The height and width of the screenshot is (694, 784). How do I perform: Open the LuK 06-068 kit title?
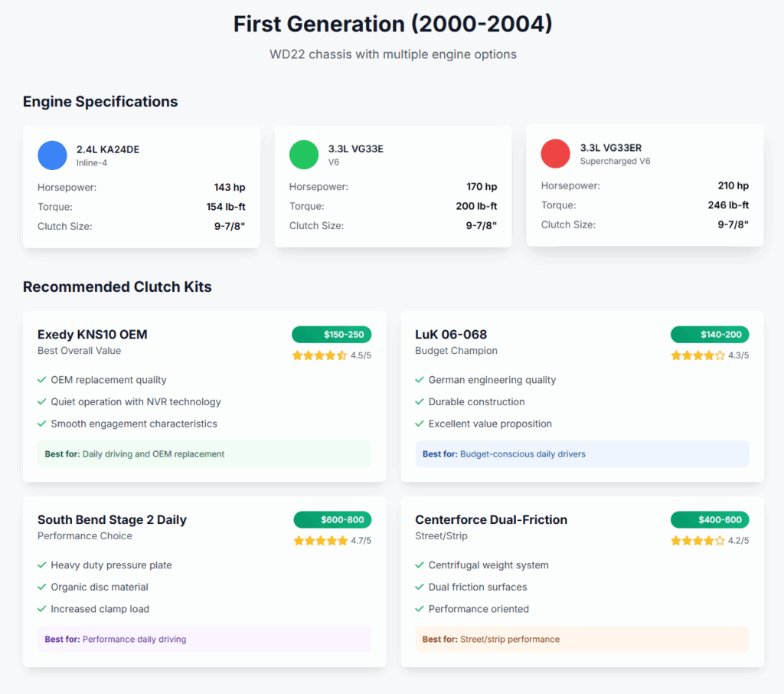(x=451, y=334)
